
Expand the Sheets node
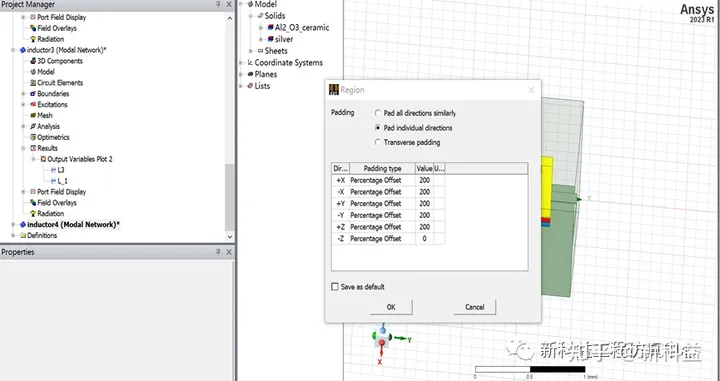click(x=250, y=51)
